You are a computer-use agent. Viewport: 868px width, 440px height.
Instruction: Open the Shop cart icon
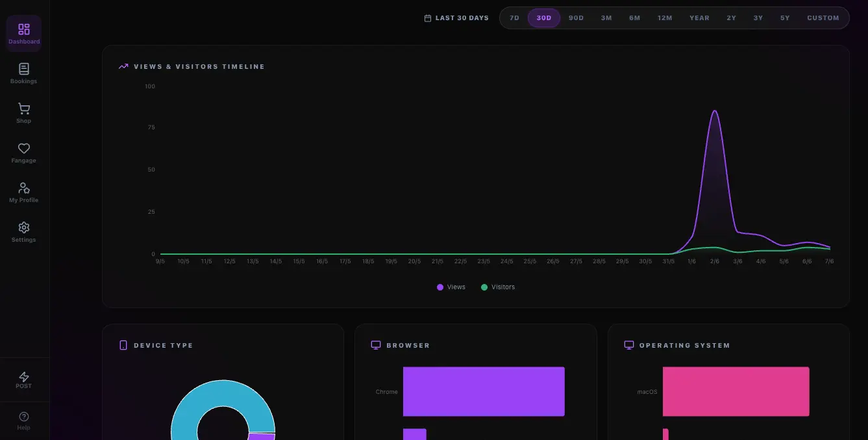[x=24, y=109]
